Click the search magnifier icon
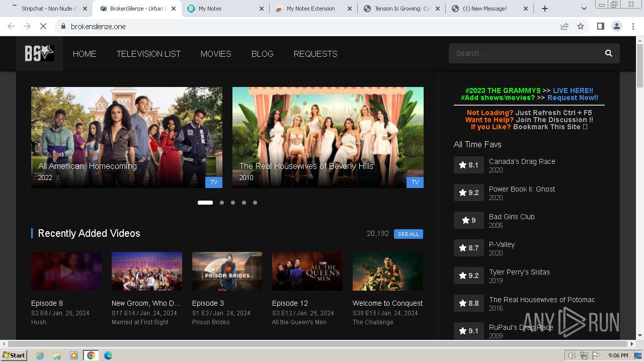The width and height of the screenshot is (644, 362). tap(608, 53)
